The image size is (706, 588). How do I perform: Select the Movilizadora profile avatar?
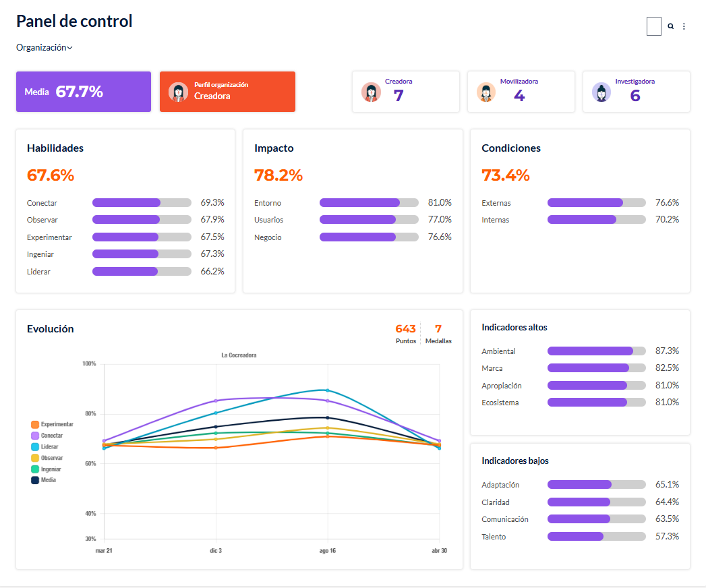click(486, 92)
